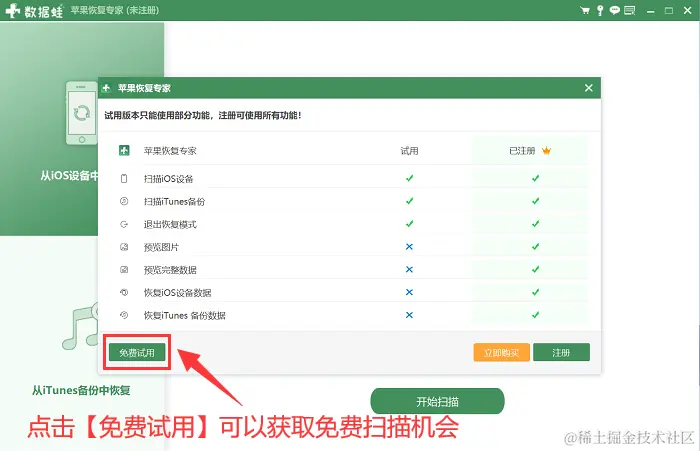Click the trial checkmark for 扫描iOS设备
Screen dimensions: 700x451
(x=409, y=178)
